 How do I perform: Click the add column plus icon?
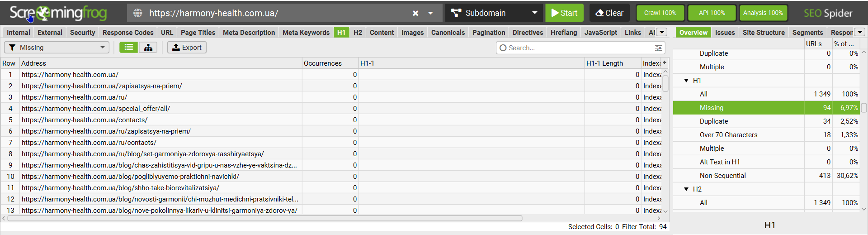[x=664, y=63]
